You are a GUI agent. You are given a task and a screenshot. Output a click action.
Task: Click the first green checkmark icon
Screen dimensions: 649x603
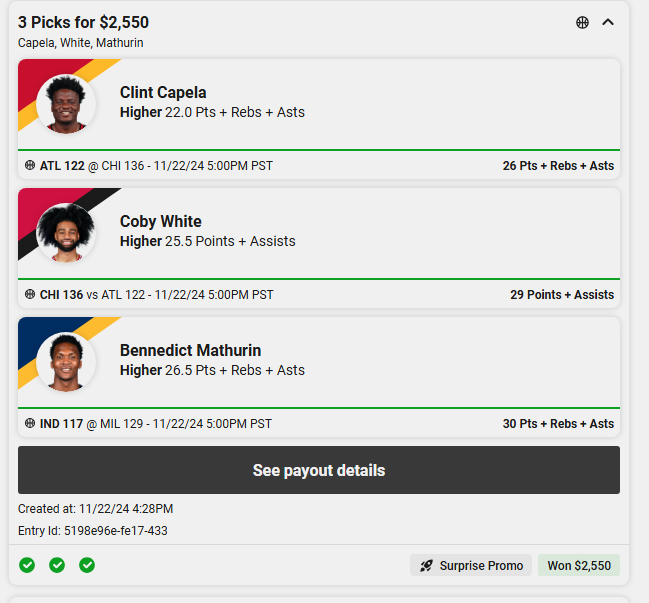click(x=27, y=565)
